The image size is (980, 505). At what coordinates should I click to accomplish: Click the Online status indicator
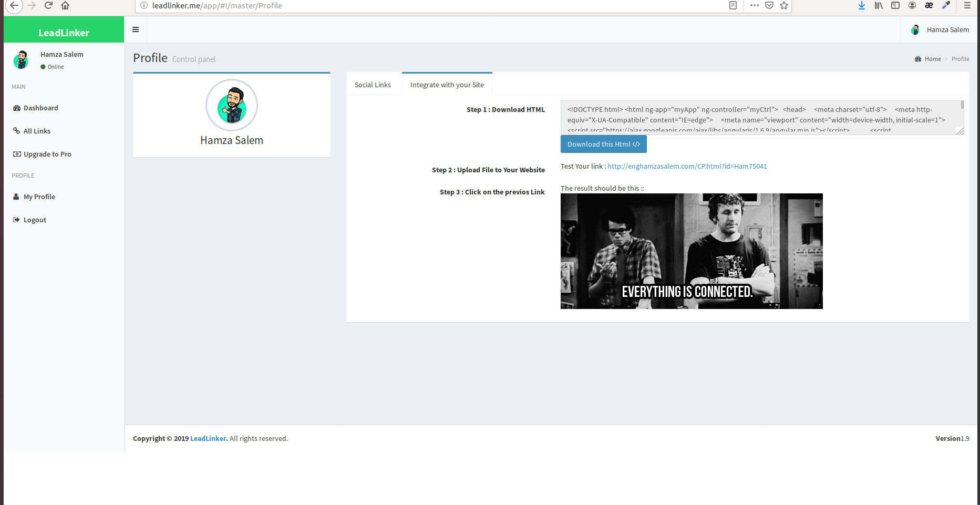pyautogui.click(x=52, y=67)
